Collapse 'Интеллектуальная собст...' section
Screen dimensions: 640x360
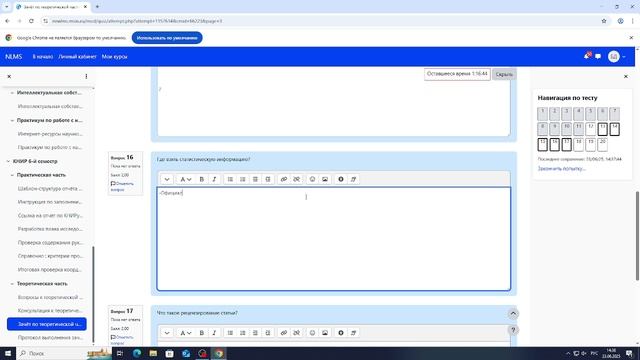click(x=12, y=93)
